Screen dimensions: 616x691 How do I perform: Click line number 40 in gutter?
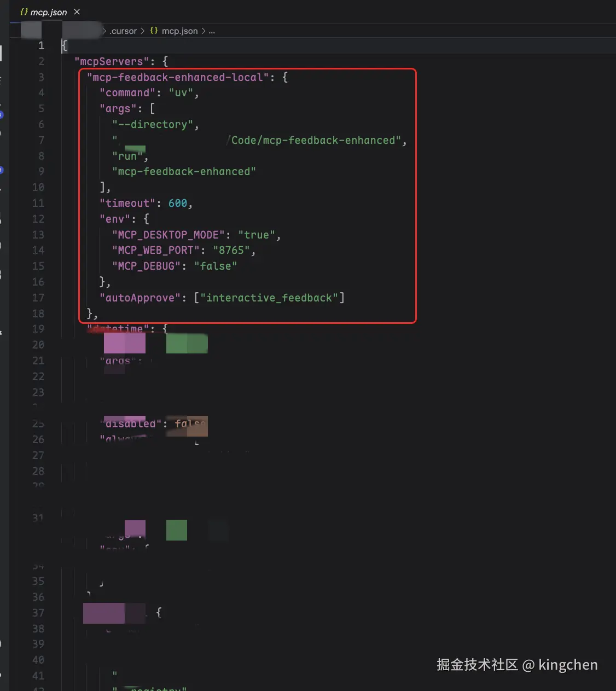pyautogui.click(x=38, y=660)
